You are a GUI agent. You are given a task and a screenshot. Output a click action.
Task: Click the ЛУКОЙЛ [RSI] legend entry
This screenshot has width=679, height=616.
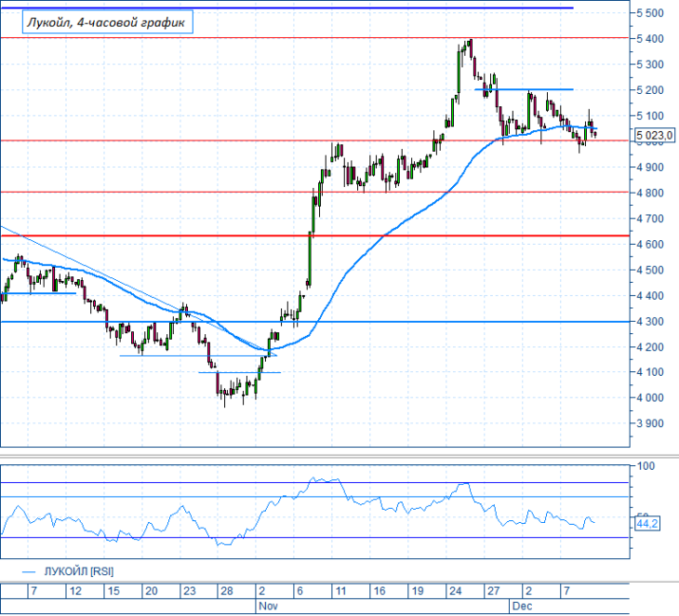[x=79, y=572]
